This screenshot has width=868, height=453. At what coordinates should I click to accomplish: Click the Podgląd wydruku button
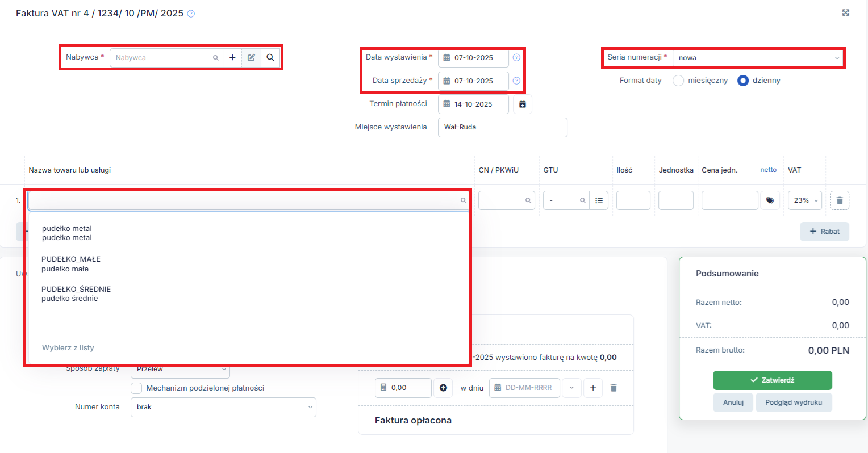click(x=793, y=402)
